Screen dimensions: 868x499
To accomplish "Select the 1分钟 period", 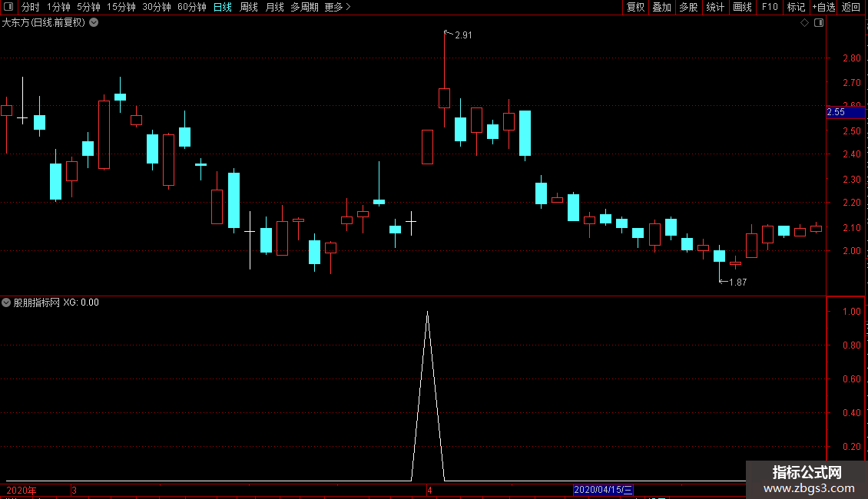I will pyautogui.click(x=58, y=7).
